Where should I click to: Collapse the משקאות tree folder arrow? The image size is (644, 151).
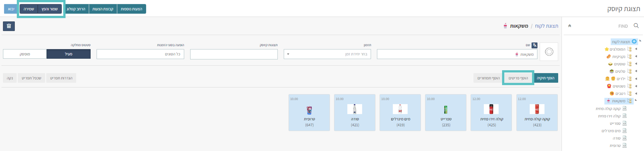tap(636, 100)
